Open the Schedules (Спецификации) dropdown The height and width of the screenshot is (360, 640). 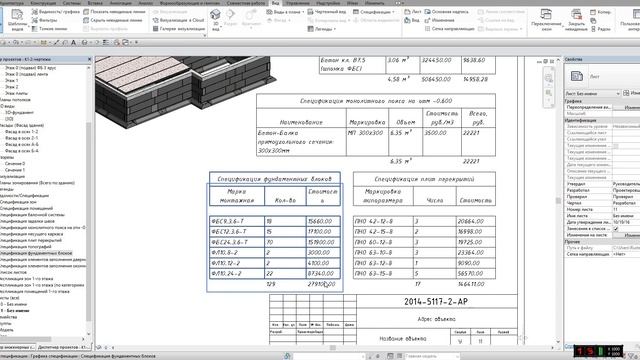[374, 12]
